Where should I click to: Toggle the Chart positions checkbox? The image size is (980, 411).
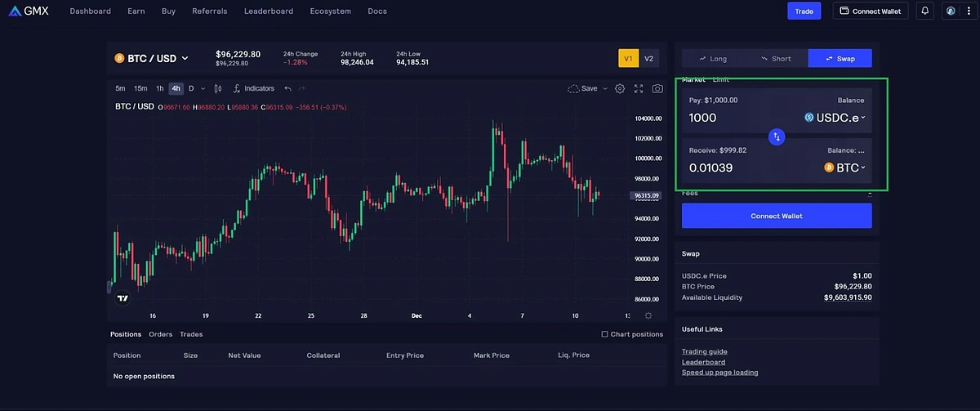[x=604, y=334]
